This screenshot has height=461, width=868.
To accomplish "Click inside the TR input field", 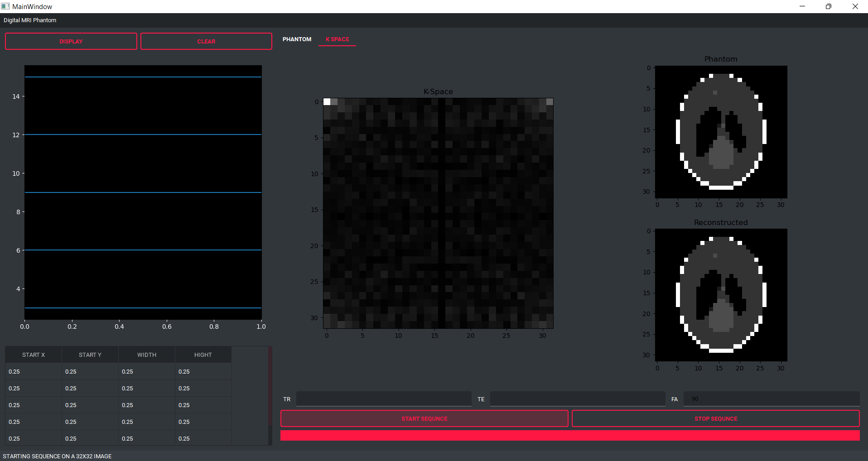I will 383,399.
